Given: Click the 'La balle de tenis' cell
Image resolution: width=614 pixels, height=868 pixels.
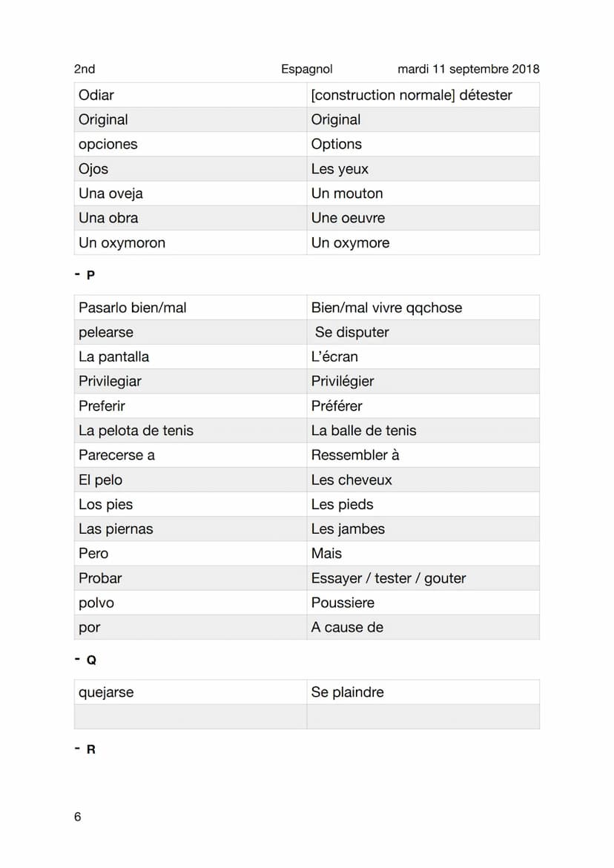Looking at the screenshot, I should pyautogui.click(x=423, y=430).
